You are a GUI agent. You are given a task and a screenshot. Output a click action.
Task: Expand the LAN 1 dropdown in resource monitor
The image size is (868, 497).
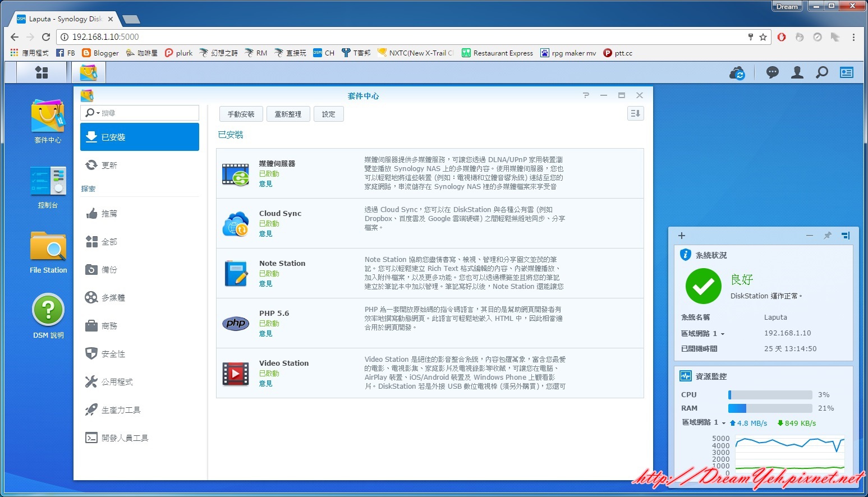[723, 423]
